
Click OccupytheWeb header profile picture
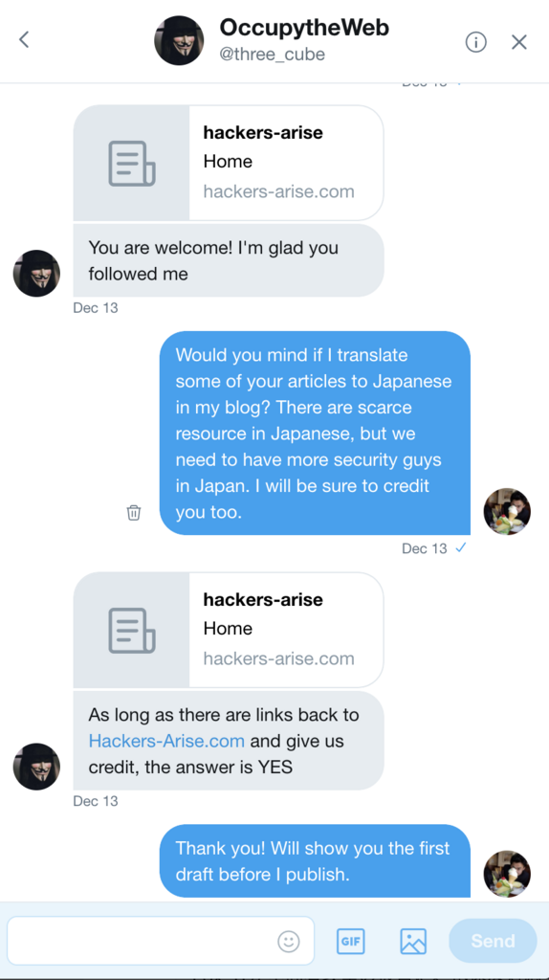click(179, 40)
